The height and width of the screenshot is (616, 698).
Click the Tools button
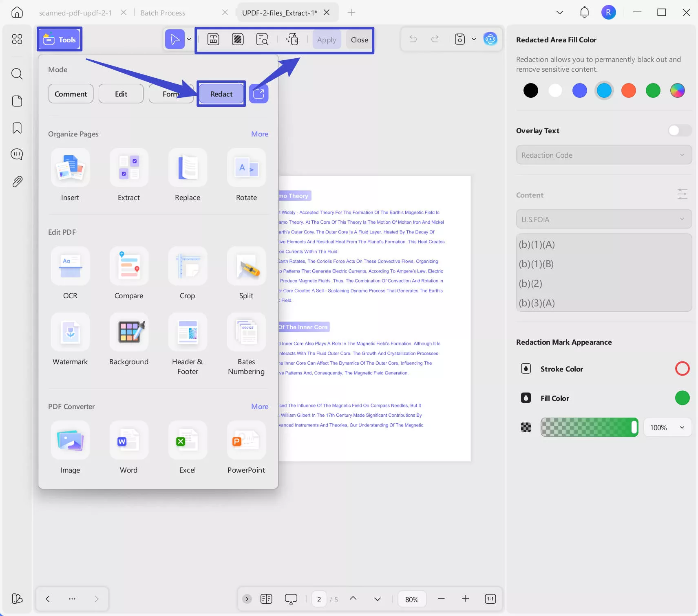pyautogui.click(x=60, y=39)
